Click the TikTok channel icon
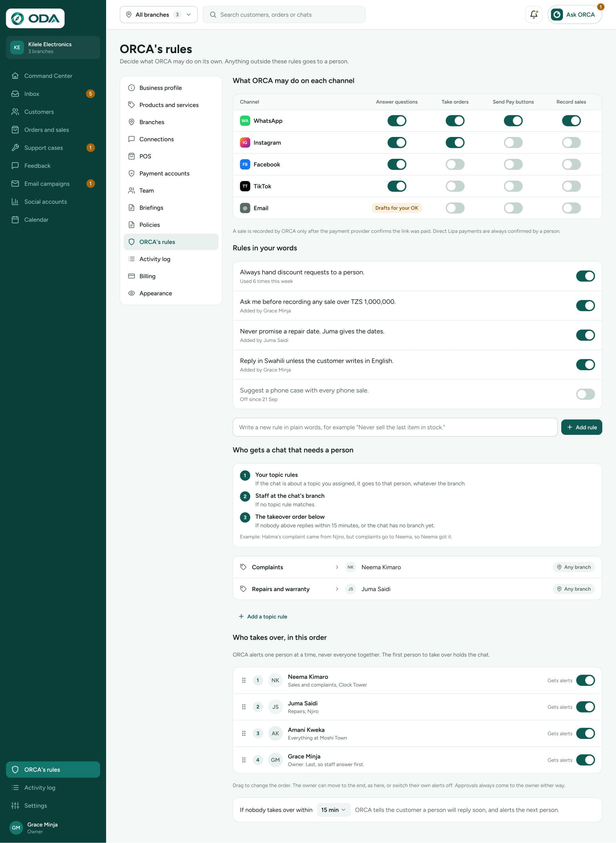This screenshot has height=843, width=616. tap(245, 186)
